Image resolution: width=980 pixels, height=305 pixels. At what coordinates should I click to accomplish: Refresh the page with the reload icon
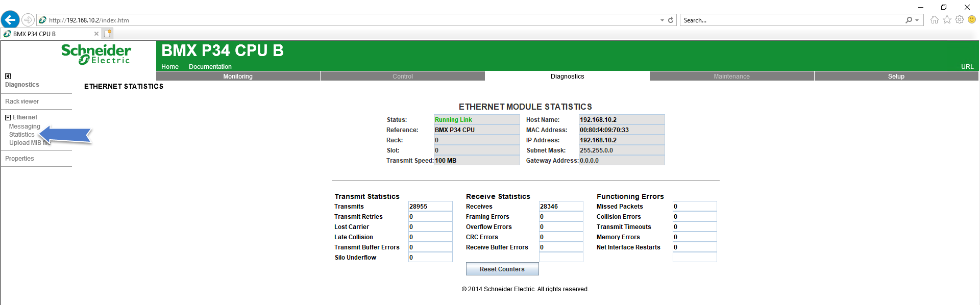coord(671,20)
